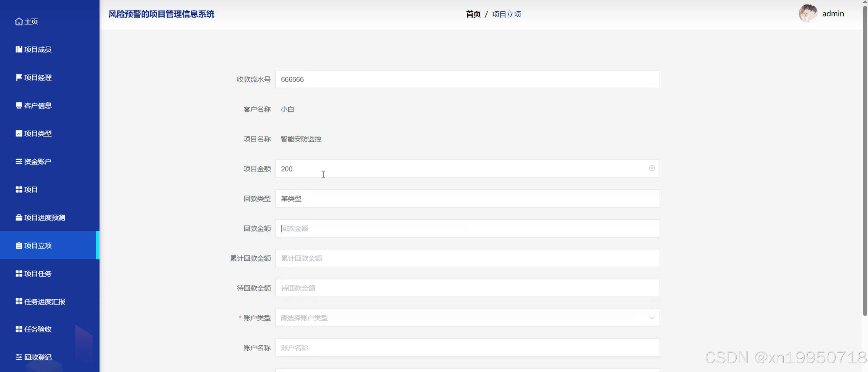Go to 项目成员 in the sidebar
The image size is (868, 372).
[x=50, y=49]
